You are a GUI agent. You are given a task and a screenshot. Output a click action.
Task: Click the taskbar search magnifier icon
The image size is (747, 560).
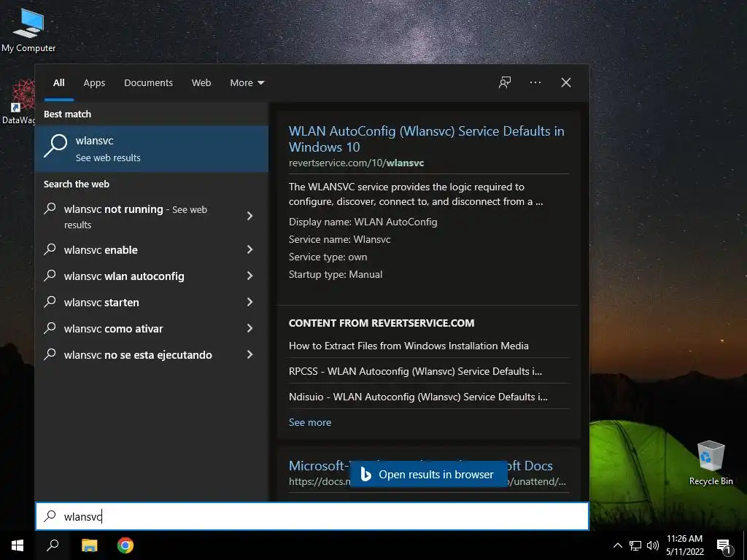pos(53,545)
